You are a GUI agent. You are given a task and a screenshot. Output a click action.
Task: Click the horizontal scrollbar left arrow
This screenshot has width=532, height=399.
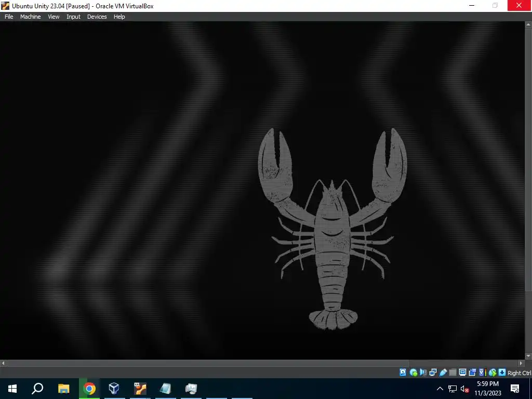point(4,363)
